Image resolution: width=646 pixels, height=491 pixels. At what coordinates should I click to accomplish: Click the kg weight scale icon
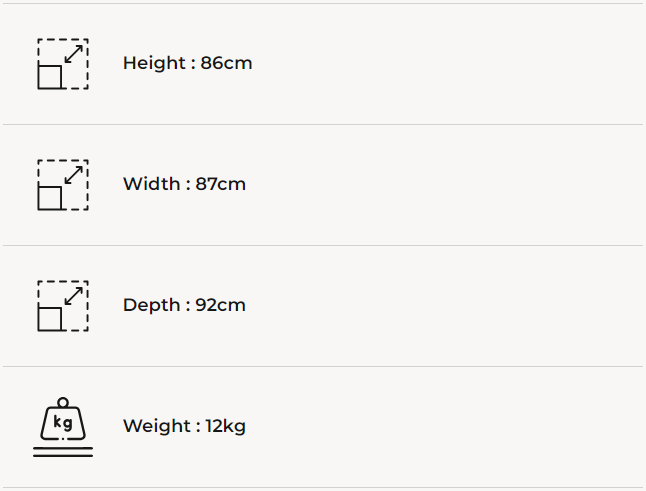[x=63, y=427]
